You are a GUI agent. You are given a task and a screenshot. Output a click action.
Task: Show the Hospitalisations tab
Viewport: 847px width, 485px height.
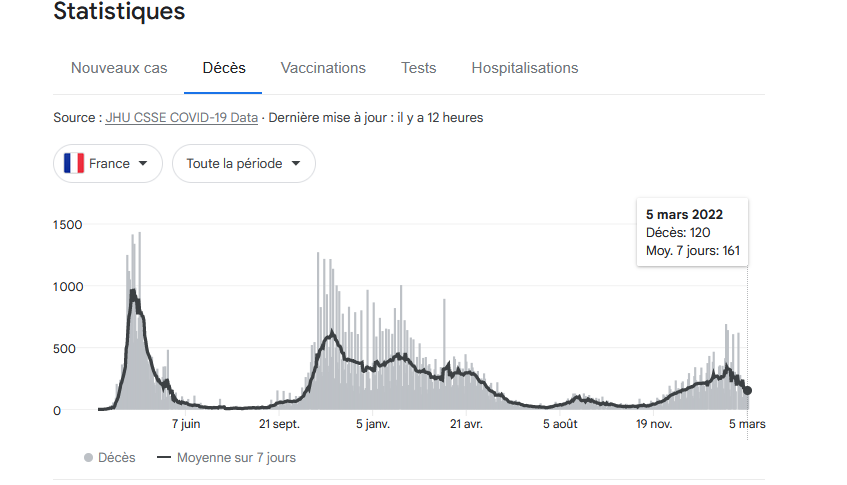point(525,68)
